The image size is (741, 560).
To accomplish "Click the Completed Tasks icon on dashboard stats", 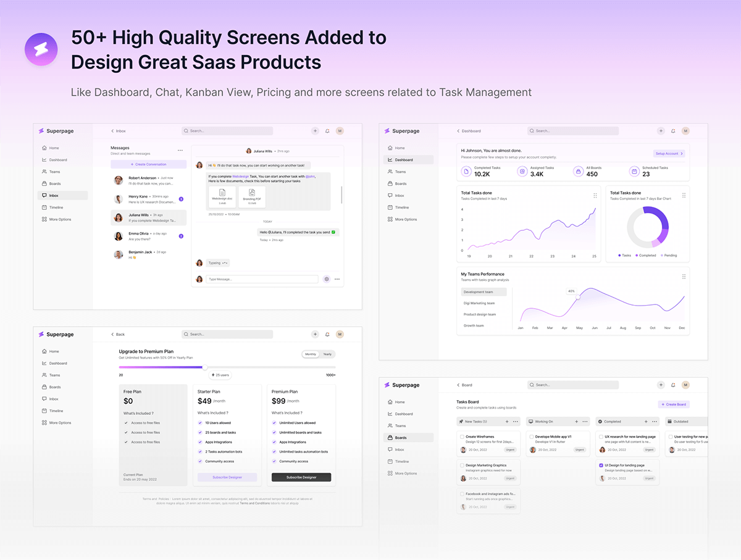I will 466,171.
